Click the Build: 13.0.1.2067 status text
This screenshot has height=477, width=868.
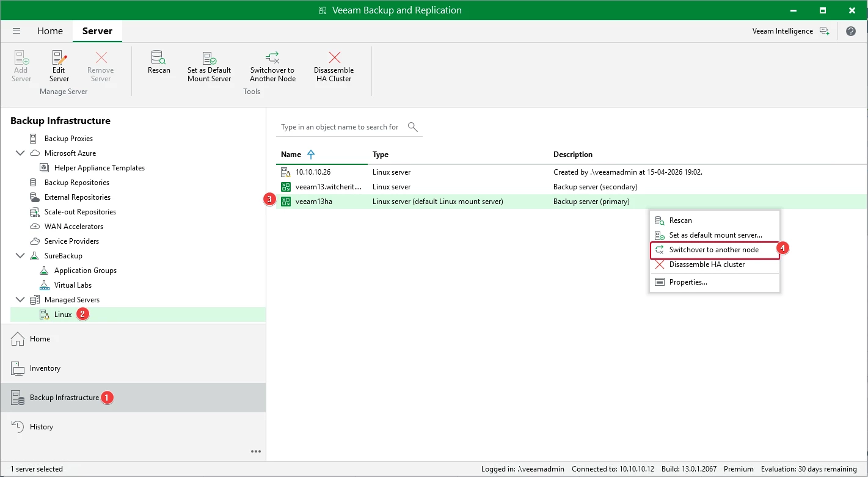point(690,469)
